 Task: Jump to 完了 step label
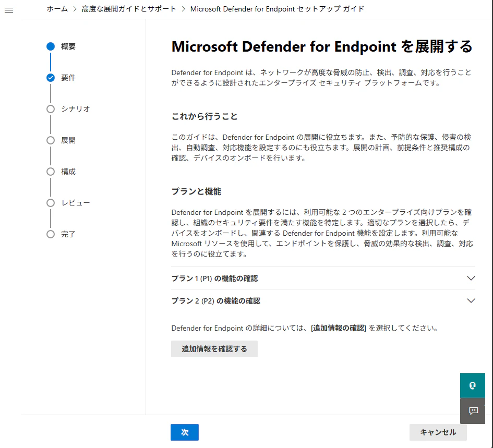(x=68, y=234)
